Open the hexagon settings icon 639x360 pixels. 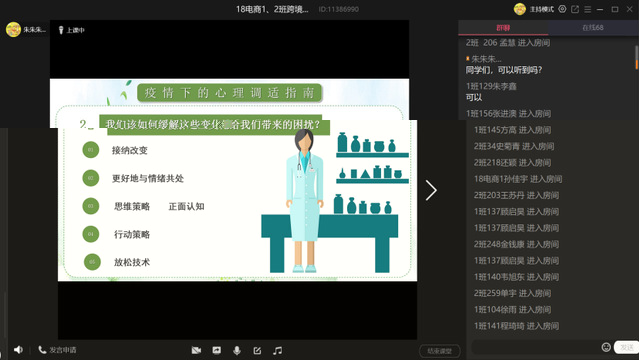pos(562,9)
